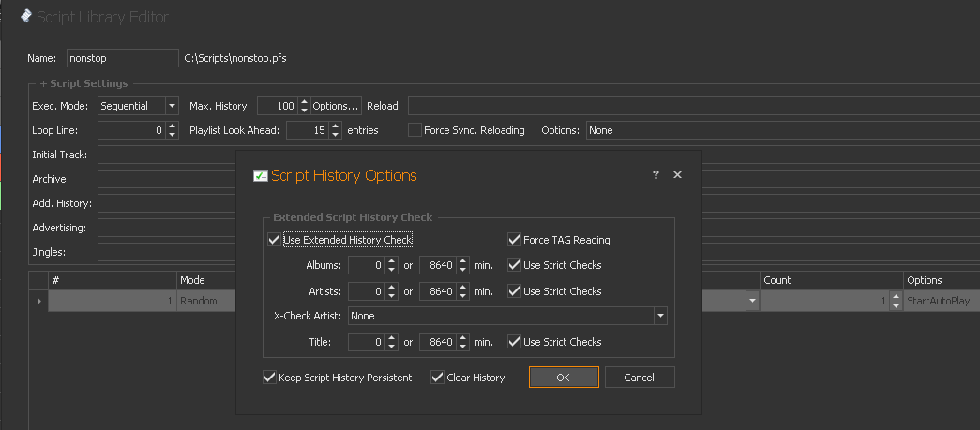The image size is (980, 430).
Task: Click the Mode column header
Action: click(207, 280)
